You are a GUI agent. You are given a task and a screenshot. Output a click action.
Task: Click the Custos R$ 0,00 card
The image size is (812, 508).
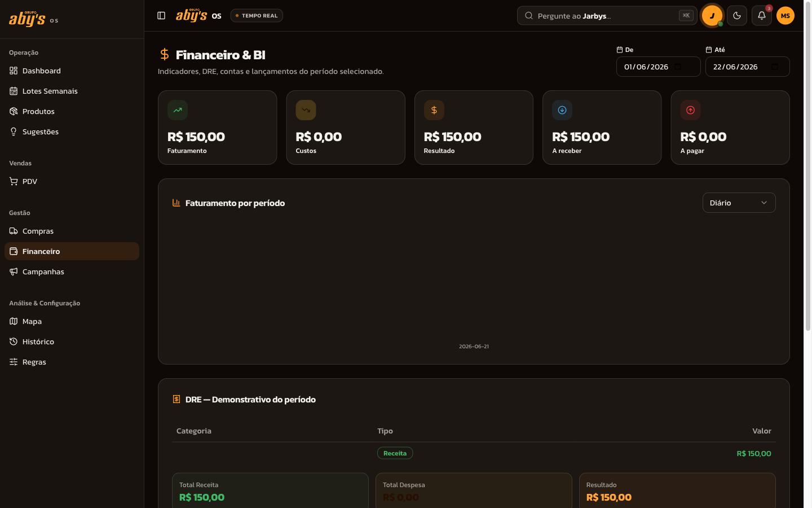coord(346,128)
